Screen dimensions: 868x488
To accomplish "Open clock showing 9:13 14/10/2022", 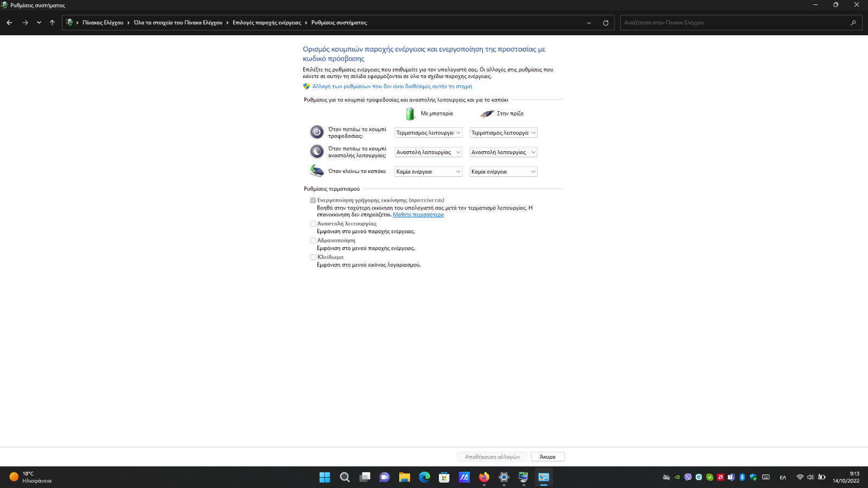I will pyautogui.click(x=846, y=477).
